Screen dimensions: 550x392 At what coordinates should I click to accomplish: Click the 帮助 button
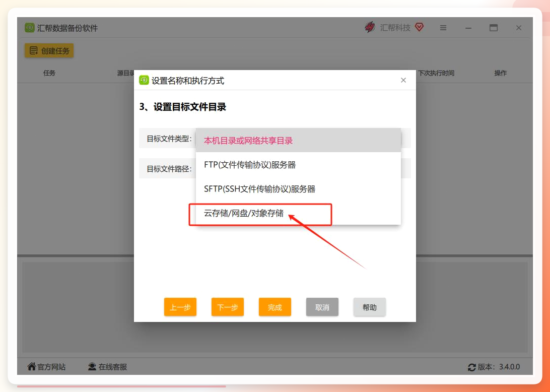370,307
